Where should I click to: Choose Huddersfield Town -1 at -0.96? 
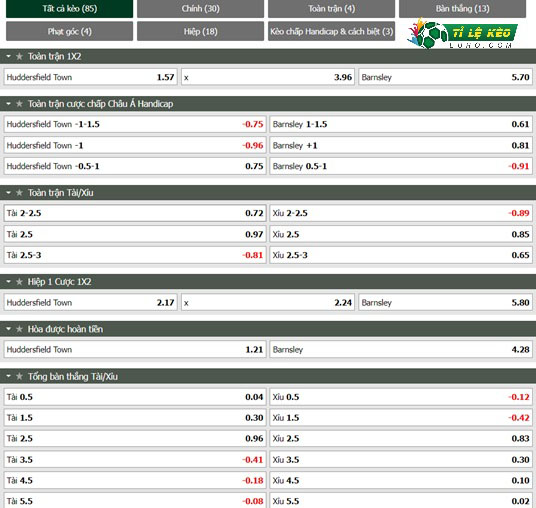point(135,145)
